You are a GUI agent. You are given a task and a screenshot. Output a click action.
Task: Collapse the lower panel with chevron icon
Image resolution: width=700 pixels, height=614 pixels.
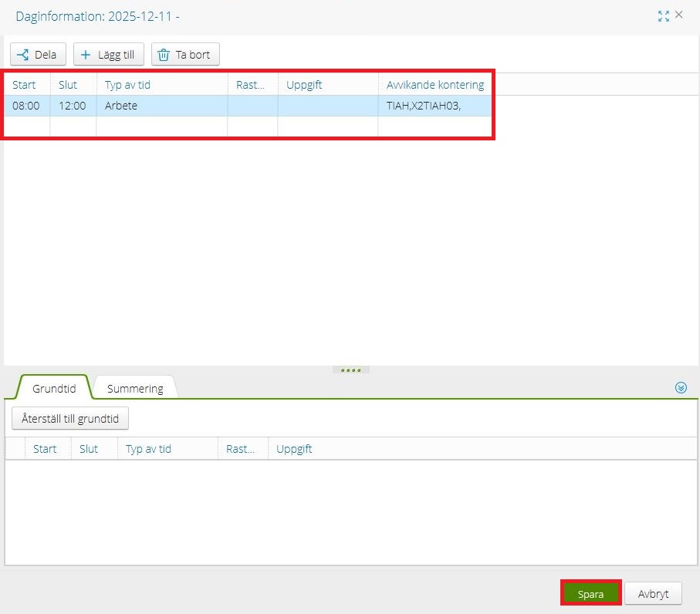tap(681, 388)
